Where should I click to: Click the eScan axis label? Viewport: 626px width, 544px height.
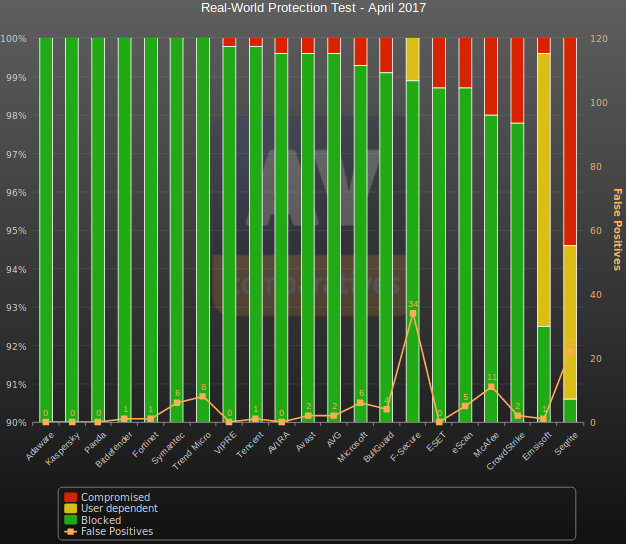[462, 443]
